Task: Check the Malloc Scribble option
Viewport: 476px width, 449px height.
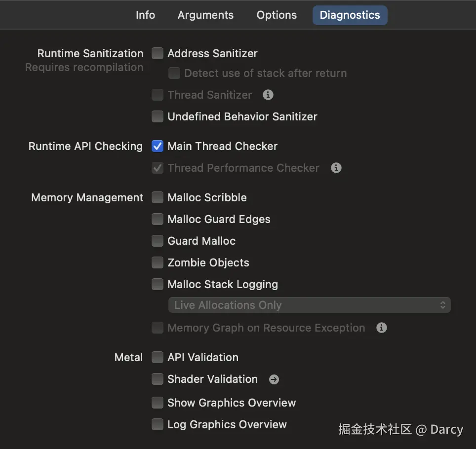Action: [x=158, y=197]
